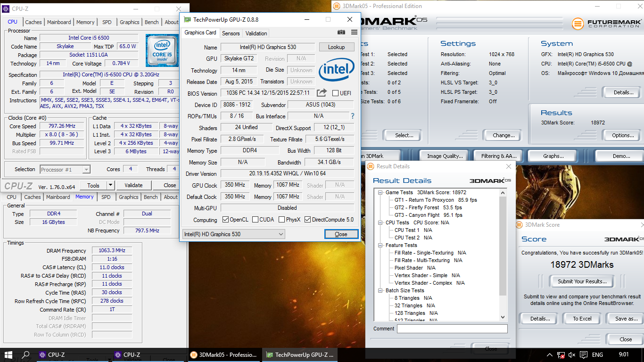The image size is (644, 362).
Task: Click the Intel logo in GPU-Z
Action: coord(336,70)
